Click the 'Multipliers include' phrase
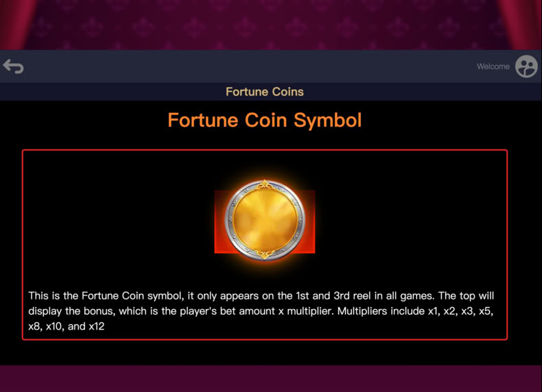Screen dimensions: 542x392 (x=381, y=311)
